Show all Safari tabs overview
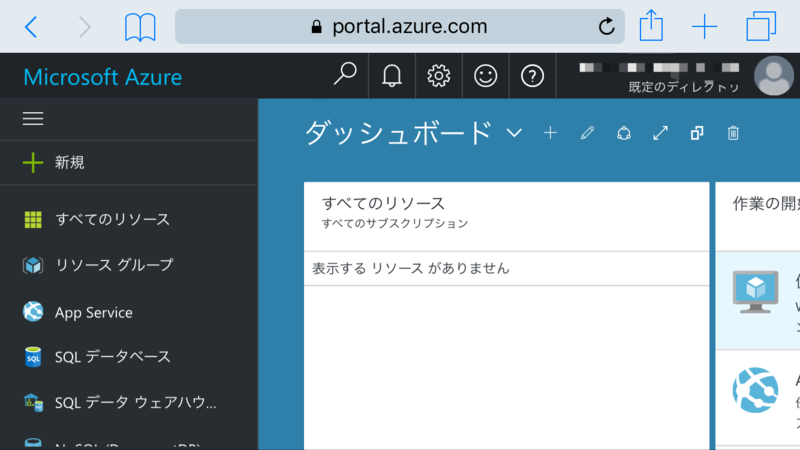Image resolution: width=800 pixels, height=450 pixels. (x=761, y=26)
